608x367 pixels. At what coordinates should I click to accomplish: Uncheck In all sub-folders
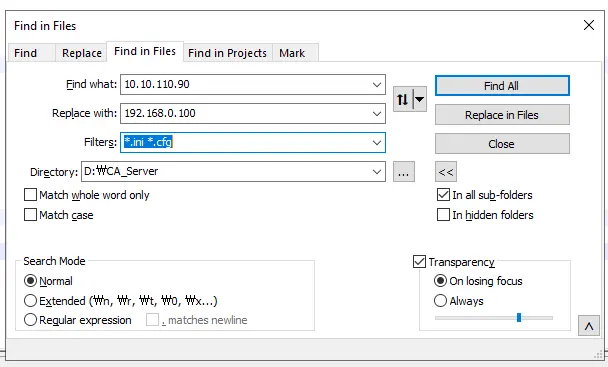coord(443,195)
